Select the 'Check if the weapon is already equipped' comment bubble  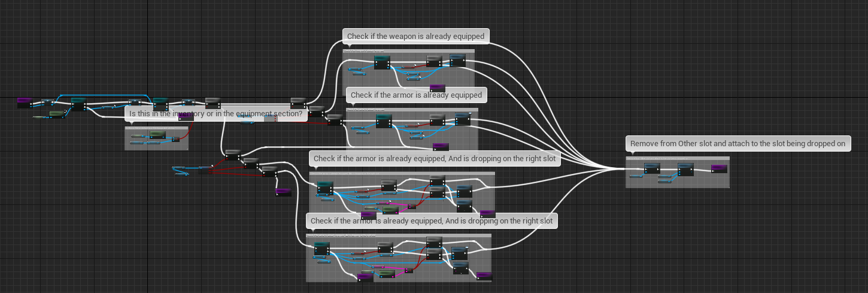(415, 37)
